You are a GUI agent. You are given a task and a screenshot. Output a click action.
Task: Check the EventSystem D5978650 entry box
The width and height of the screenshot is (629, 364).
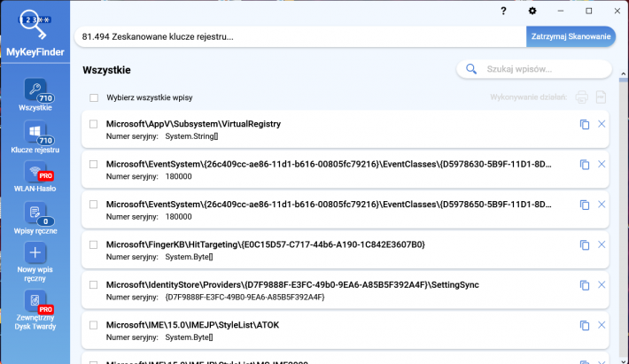click(x=94, y=205)
